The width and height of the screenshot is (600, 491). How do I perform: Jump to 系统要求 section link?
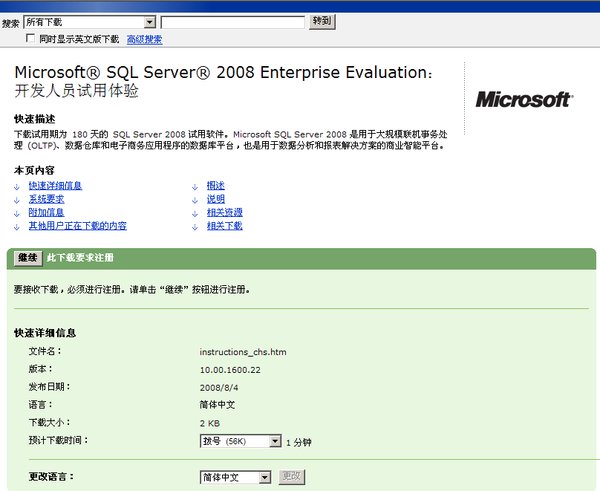click(46, 199)
